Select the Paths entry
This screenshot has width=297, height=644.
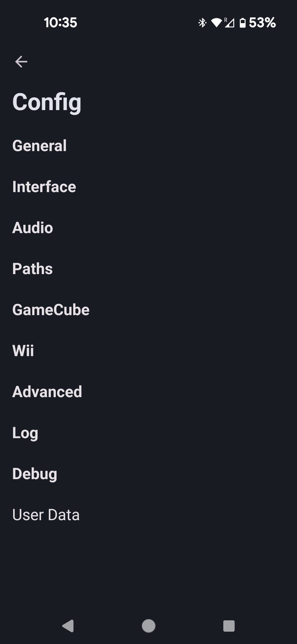(x=32, y=269)
